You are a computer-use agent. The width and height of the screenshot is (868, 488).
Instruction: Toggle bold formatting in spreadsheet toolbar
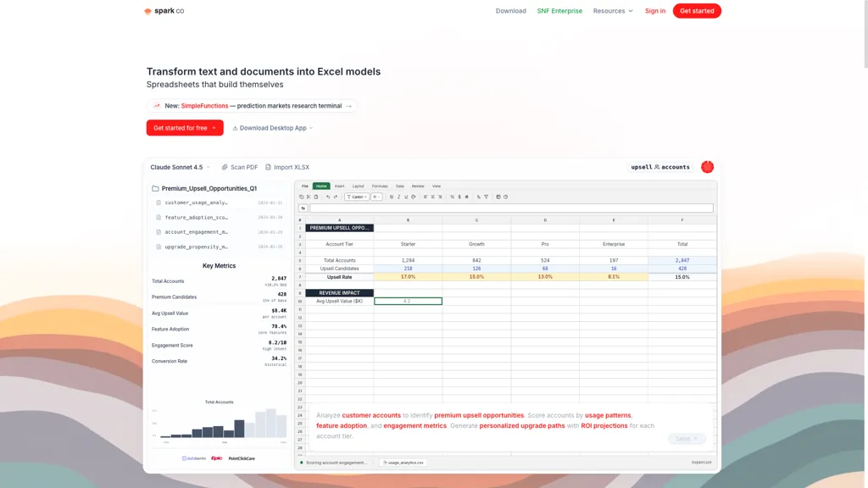click(x=392, y=197)
